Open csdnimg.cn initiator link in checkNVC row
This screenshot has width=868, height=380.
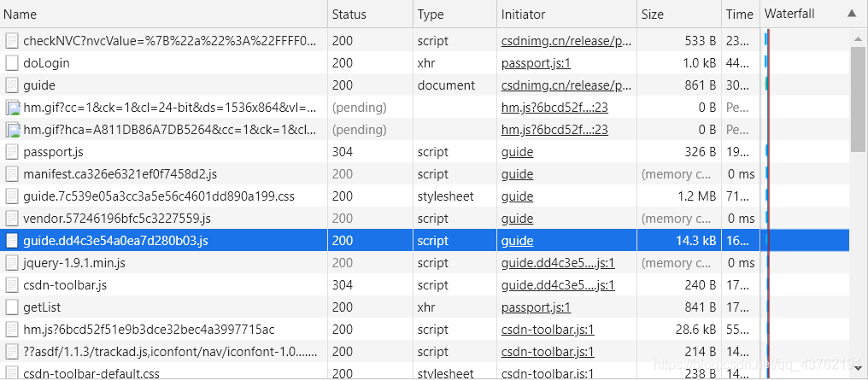coord(566,41)
